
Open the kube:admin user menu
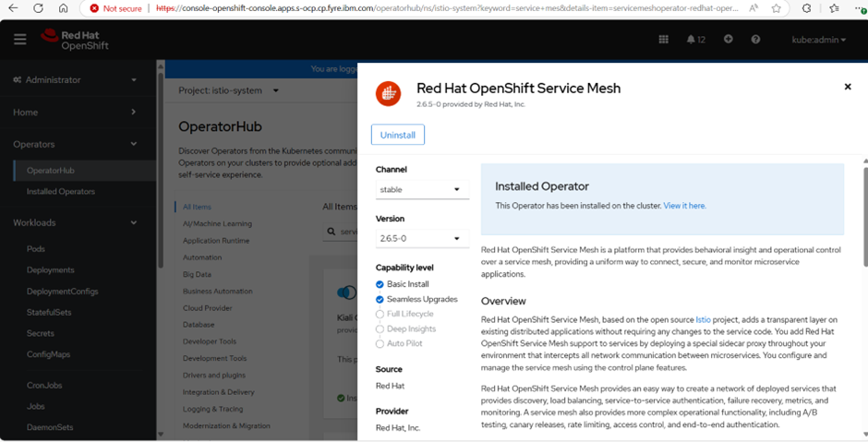[819, 40]
